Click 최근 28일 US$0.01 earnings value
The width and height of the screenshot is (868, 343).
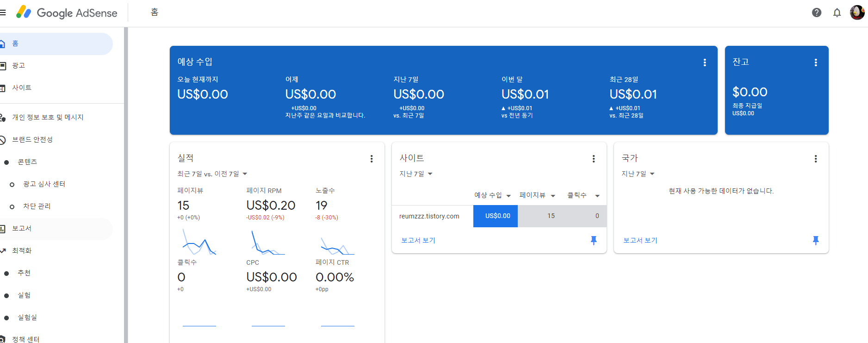pos(633,94)
